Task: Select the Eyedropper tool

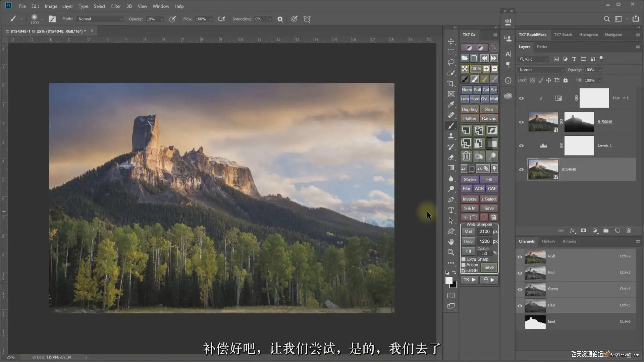Action: point(451,105)
